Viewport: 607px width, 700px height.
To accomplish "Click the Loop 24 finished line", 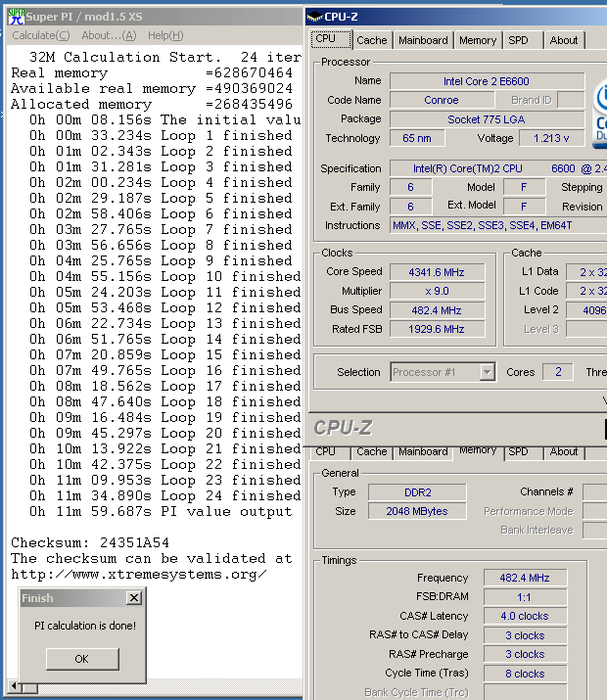I will 165,496.
